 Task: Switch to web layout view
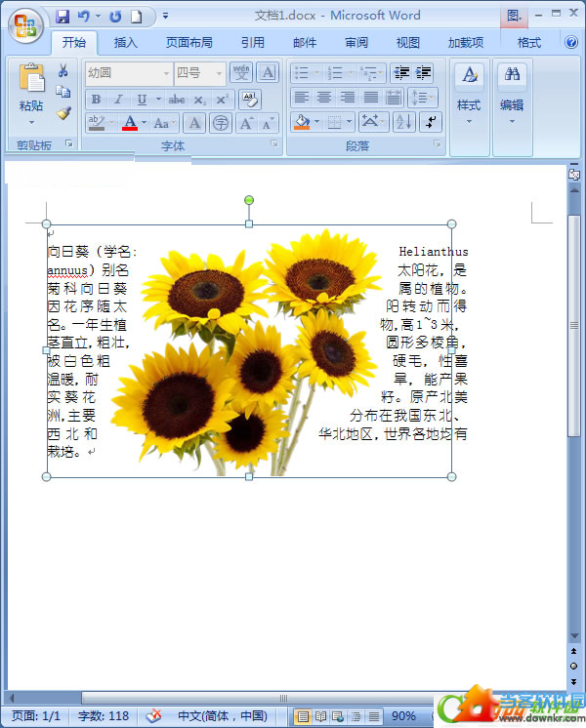click(x=338, y=716)
